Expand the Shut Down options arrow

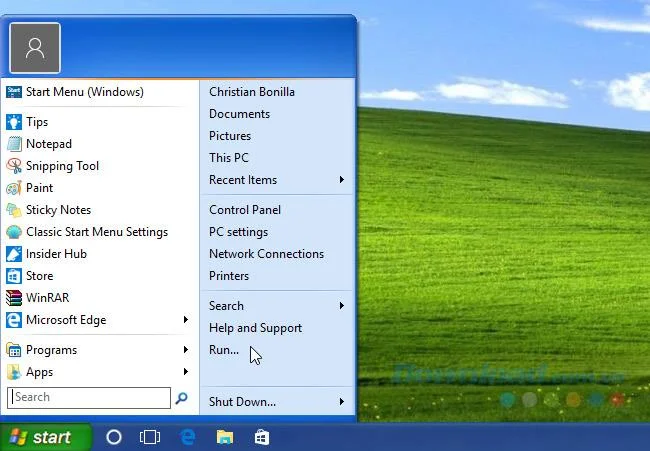click(x=342, y=401)
